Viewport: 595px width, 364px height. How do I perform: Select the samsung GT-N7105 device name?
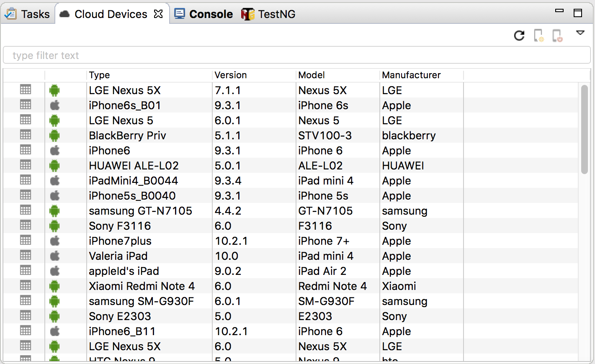tap(140, 211)
